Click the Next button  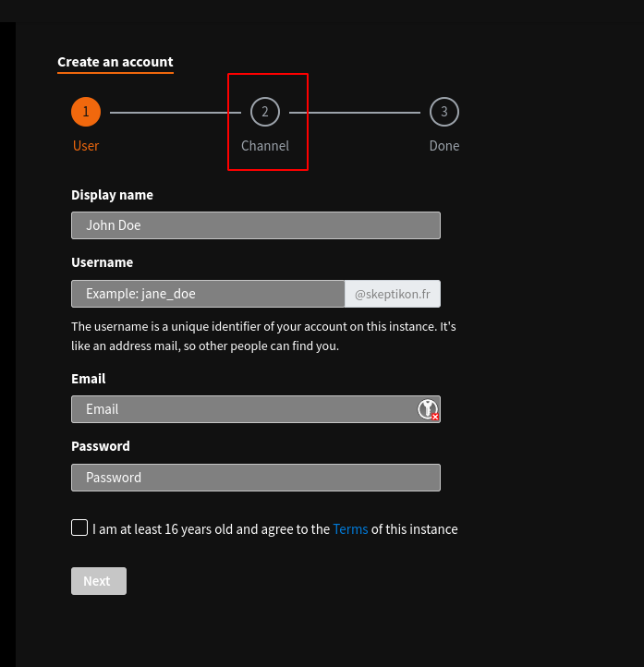pos(99,581)
